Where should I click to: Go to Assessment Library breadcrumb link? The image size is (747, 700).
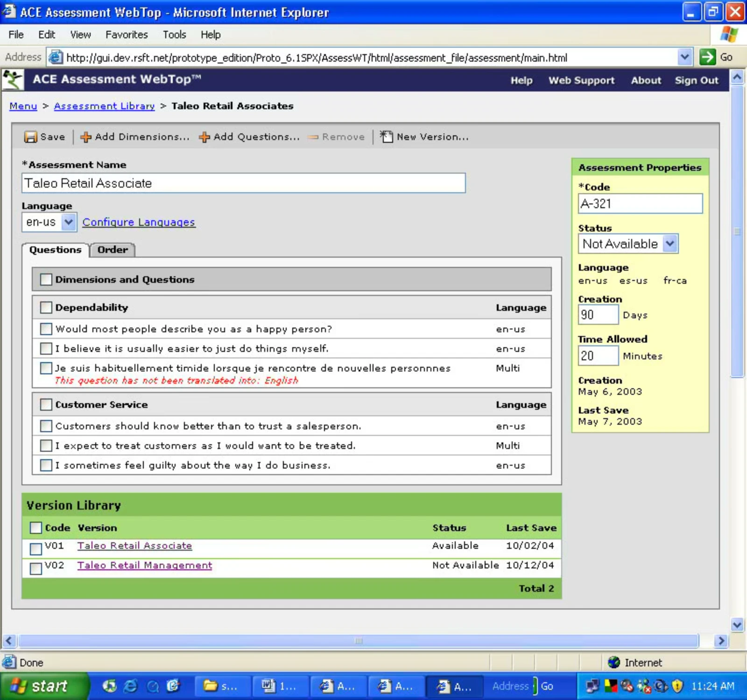point(104,106)
